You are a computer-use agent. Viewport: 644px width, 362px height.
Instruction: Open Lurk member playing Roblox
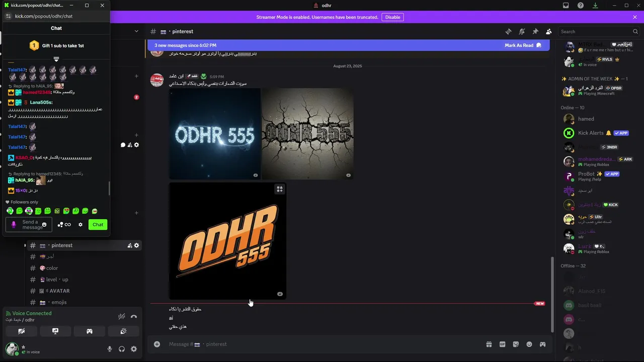pos(599,249)
